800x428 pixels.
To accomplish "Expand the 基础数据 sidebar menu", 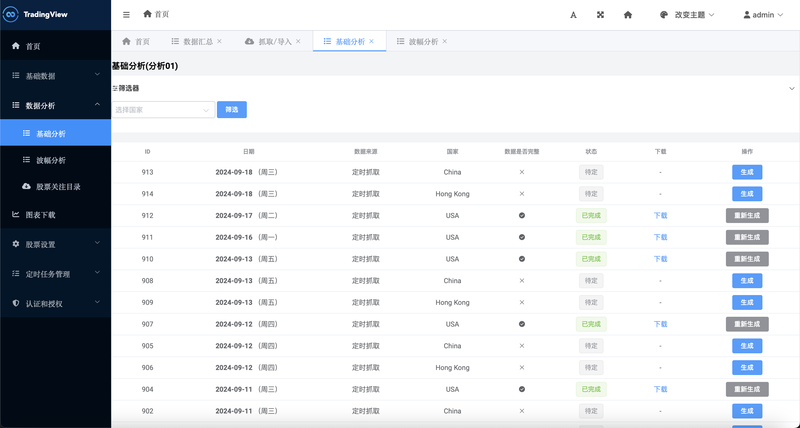I will tap(97, 74).
